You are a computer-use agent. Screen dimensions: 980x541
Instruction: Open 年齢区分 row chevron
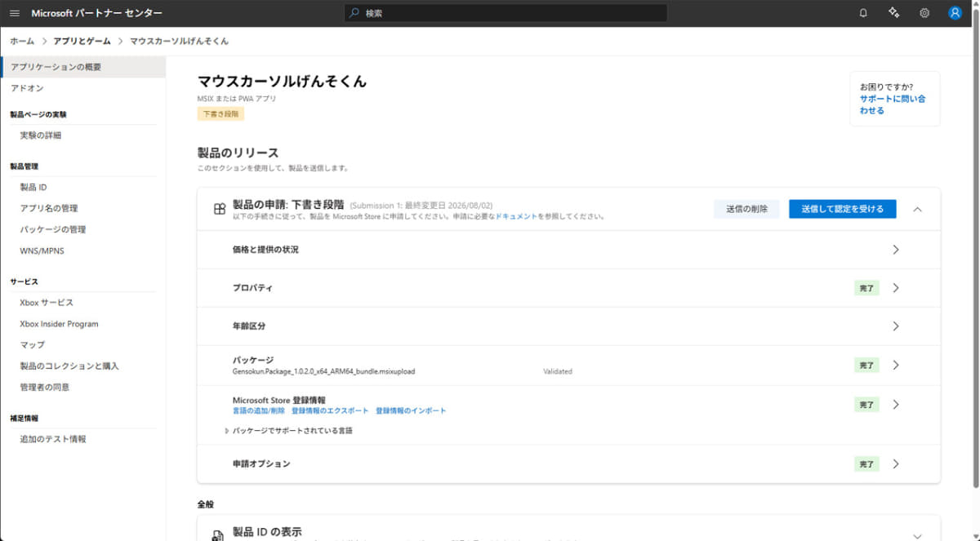pos(896,326)
